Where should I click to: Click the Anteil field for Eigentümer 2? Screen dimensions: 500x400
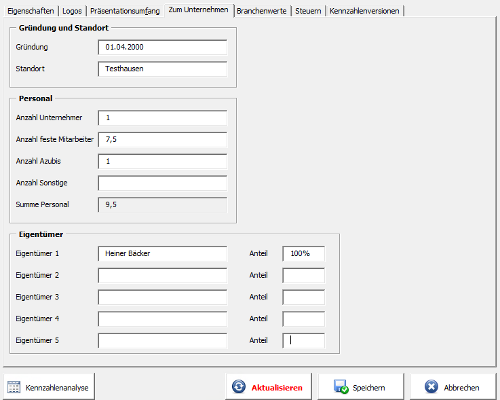pos(304,275)
